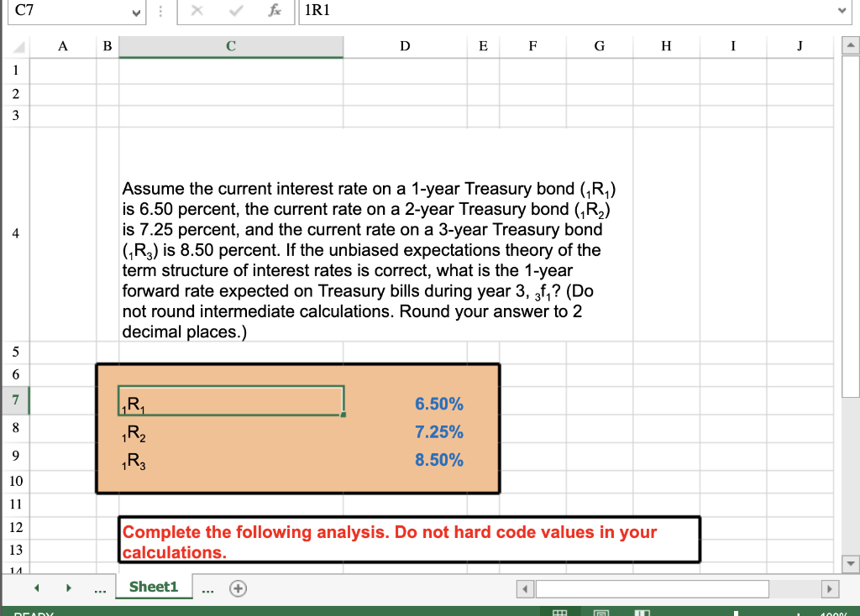Select column C header
860x616 pixels.
click(x=231, y=47)
